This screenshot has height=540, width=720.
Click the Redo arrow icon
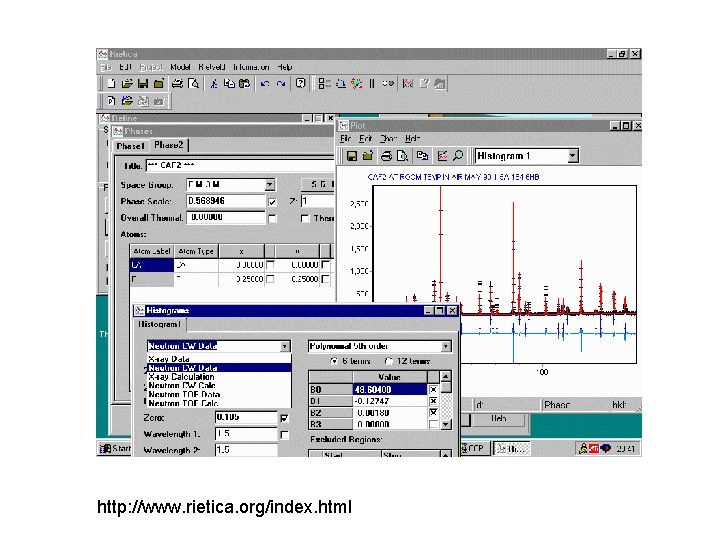coord(281,84)
